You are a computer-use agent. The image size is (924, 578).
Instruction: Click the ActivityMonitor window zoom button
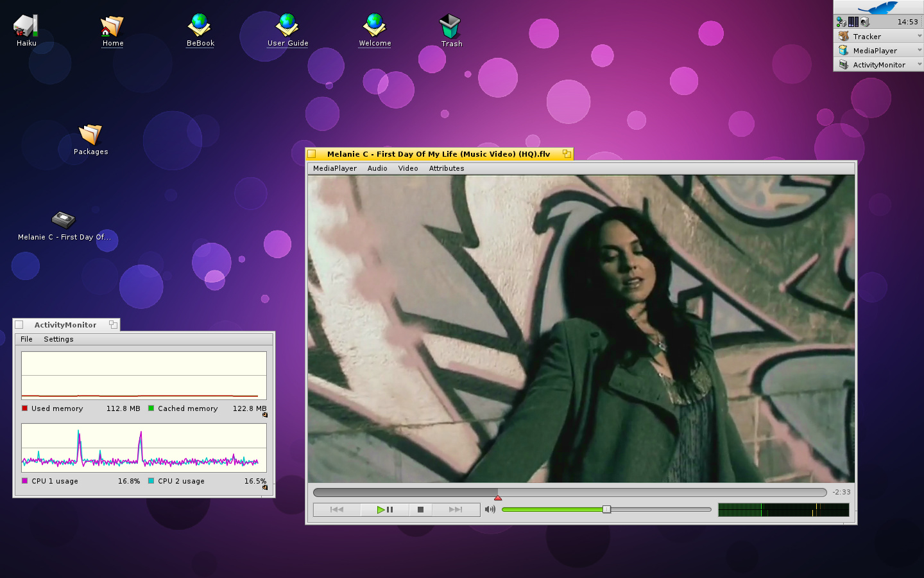pos(113,324)
